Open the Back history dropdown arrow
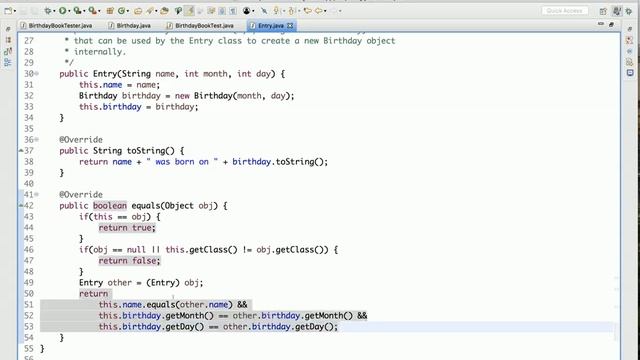 click(325, 11)
